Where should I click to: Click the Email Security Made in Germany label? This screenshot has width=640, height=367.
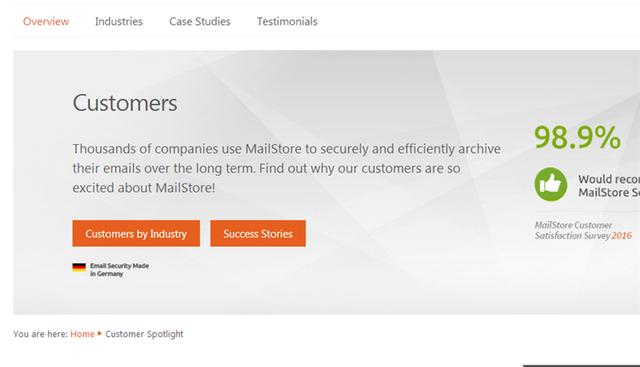pos(119,269)
